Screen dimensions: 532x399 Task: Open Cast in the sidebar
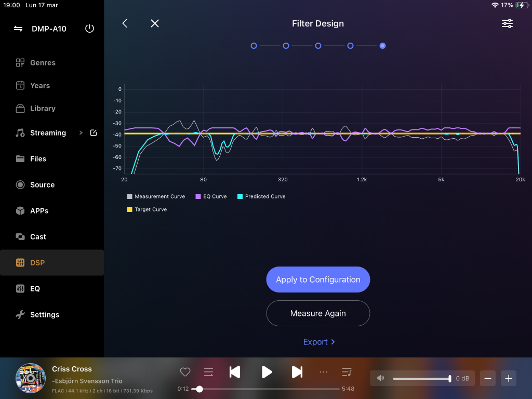coord(52,237)
